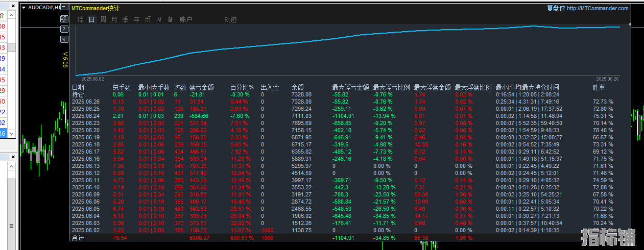
Task: Select the 2025.06.02 table row date
Action: [x=85, y=230]
